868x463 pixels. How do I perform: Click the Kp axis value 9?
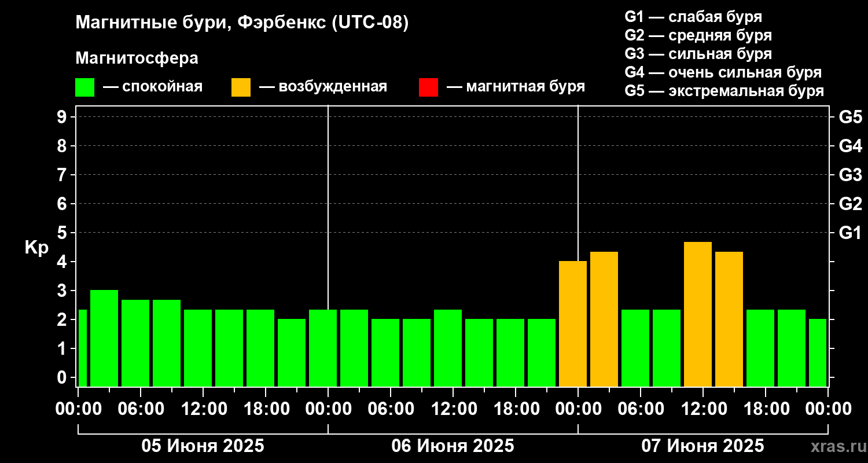click(x=63, y=117)
